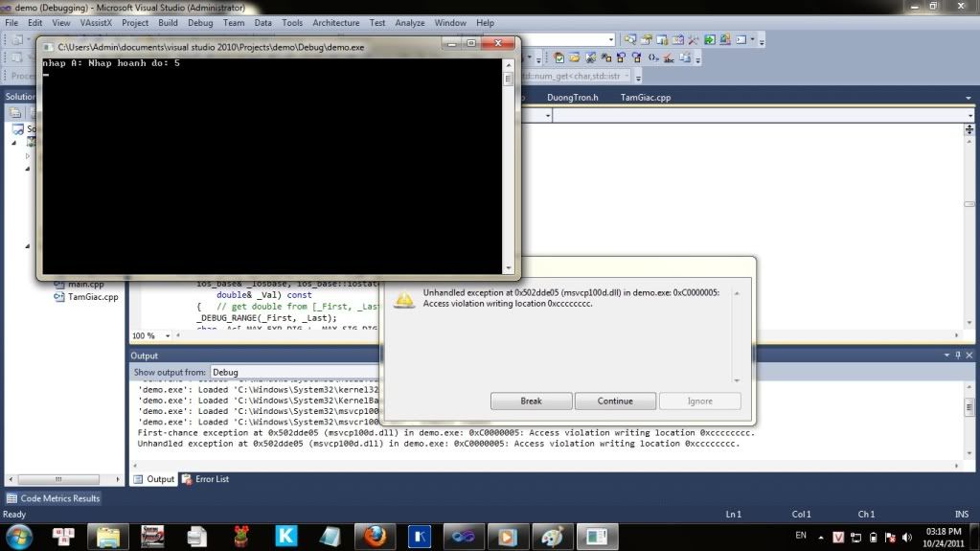Click Solution Explorer Properties toolbar icon
This screenshot has width=980, height=551.
click(x=15, y=112)
